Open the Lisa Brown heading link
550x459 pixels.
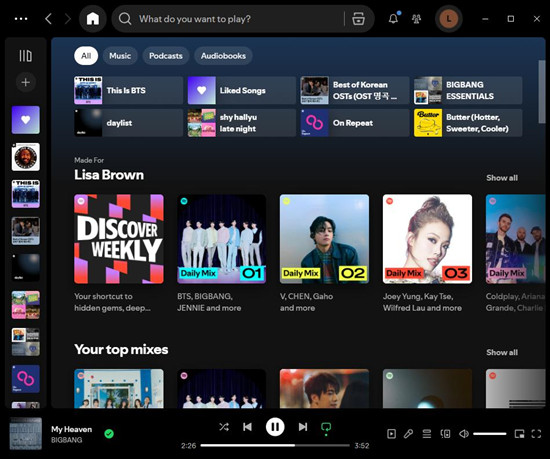(109, 175)
